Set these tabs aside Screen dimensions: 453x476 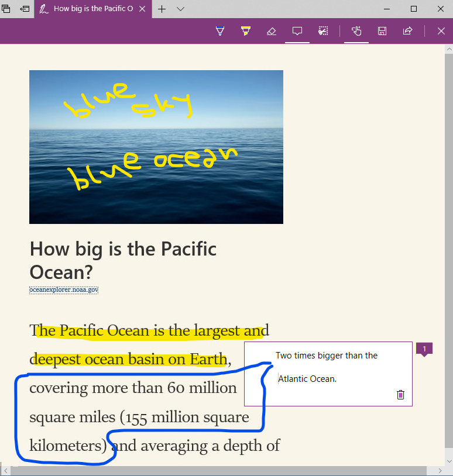coord(25,9)
